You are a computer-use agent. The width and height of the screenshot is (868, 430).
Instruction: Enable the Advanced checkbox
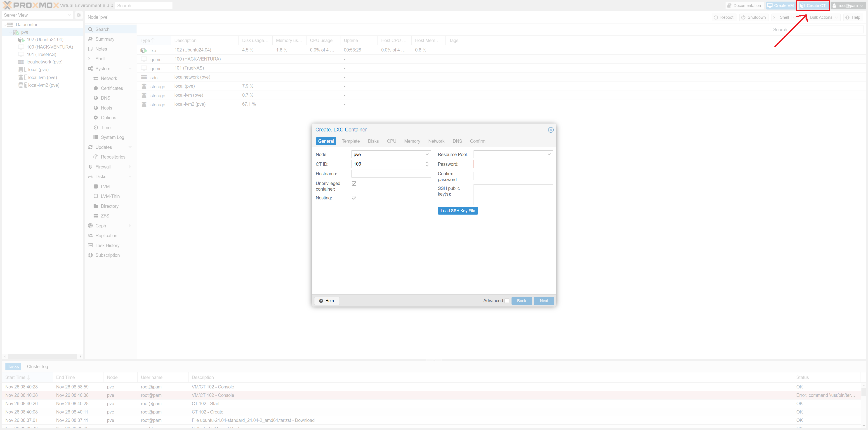pyautogui.click(x=506, y=301)
